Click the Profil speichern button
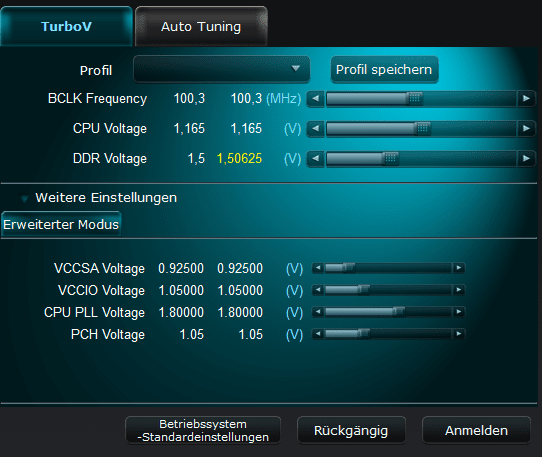 [x=384, y=69]
